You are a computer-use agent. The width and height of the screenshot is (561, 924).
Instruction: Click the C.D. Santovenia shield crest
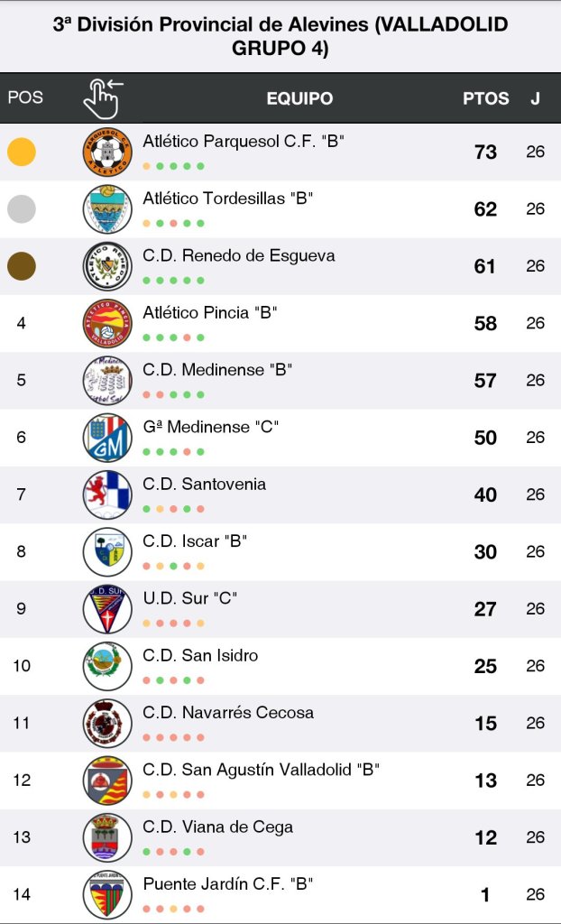pos(107,494)
